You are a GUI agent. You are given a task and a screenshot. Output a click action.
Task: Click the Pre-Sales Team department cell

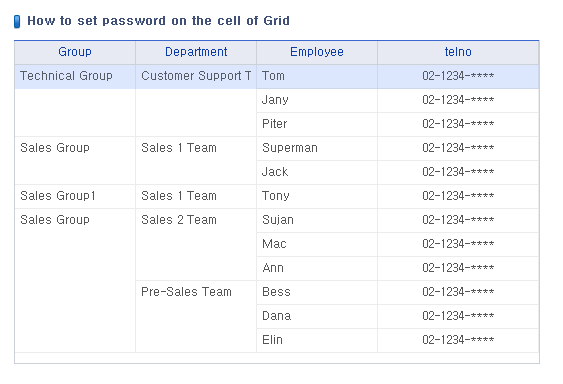pos(196,316)
